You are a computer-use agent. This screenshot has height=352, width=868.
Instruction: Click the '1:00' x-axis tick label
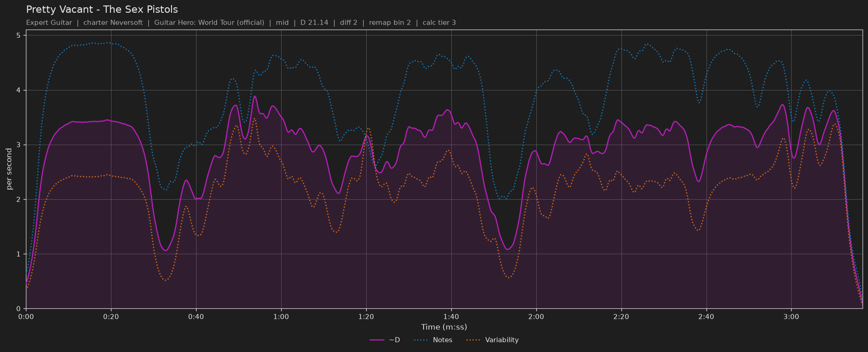click(281, 317)
